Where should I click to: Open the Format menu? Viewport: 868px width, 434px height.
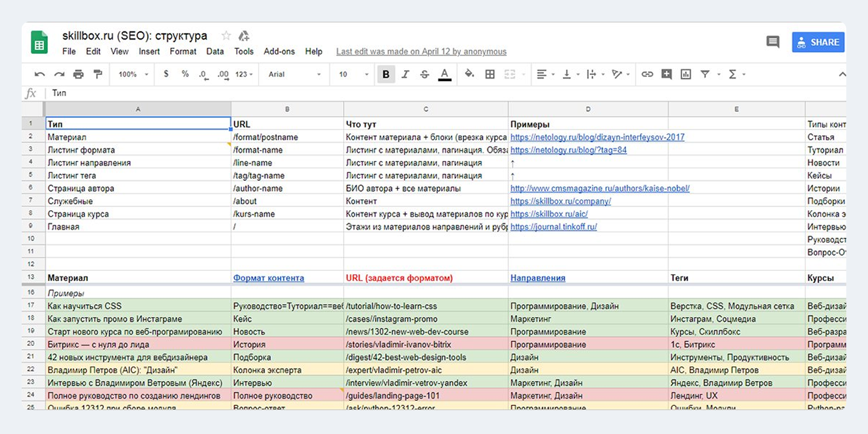[183, 52]
